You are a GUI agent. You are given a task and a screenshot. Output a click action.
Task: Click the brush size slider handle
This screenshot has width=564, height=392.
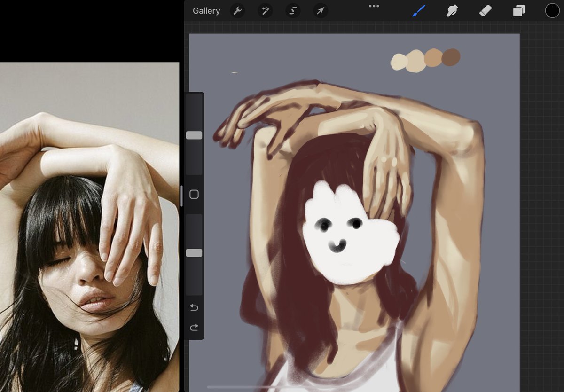(x=194, y=135)
